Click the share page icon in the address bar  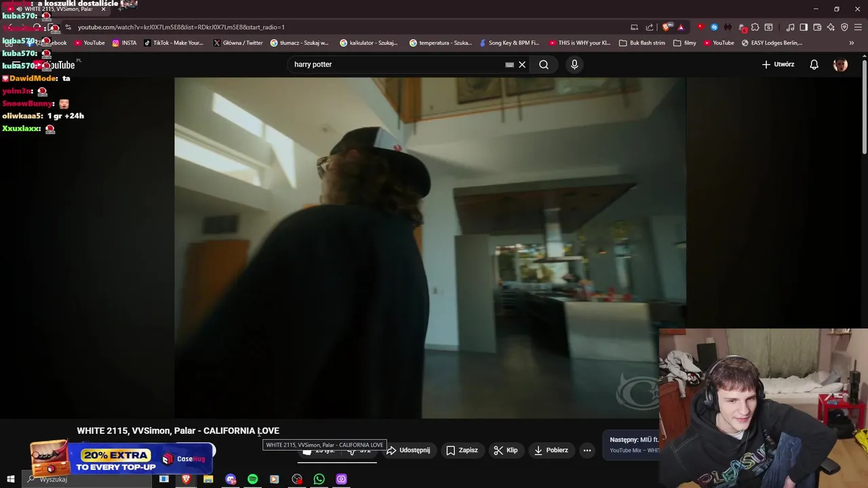(649, 27)
